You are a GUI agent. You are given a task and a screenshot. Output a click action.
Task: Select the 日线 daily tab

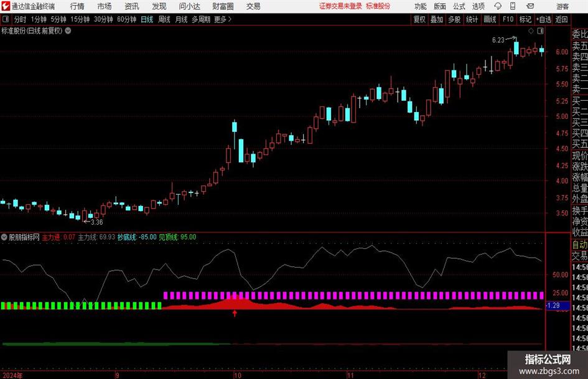147,19
